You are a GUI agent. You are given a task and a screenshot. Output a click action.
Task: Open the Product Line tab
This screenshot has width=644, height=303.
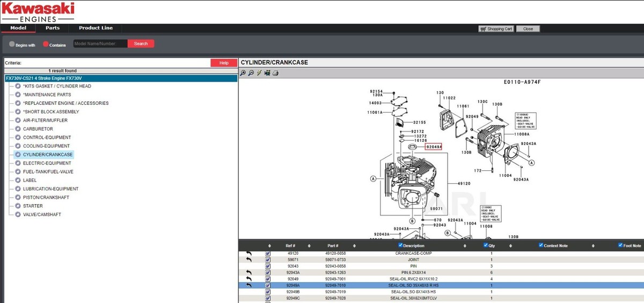[96, 28]
